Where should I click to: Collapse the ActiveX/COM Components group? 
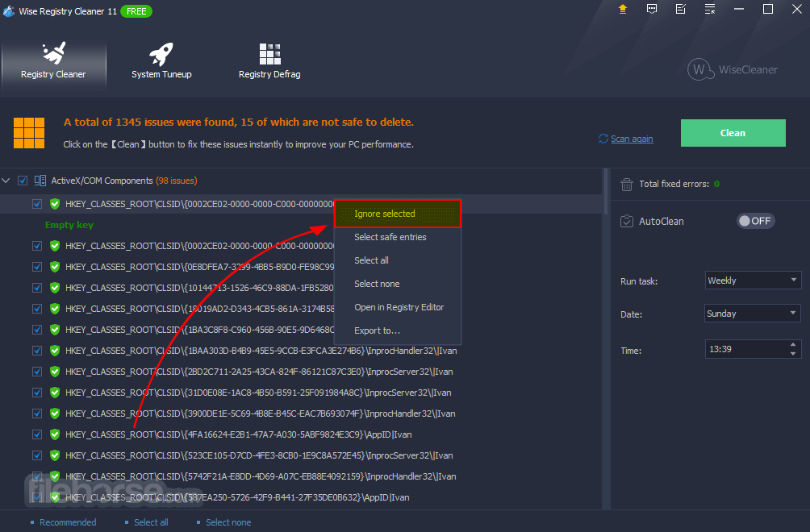click(6, 181)
